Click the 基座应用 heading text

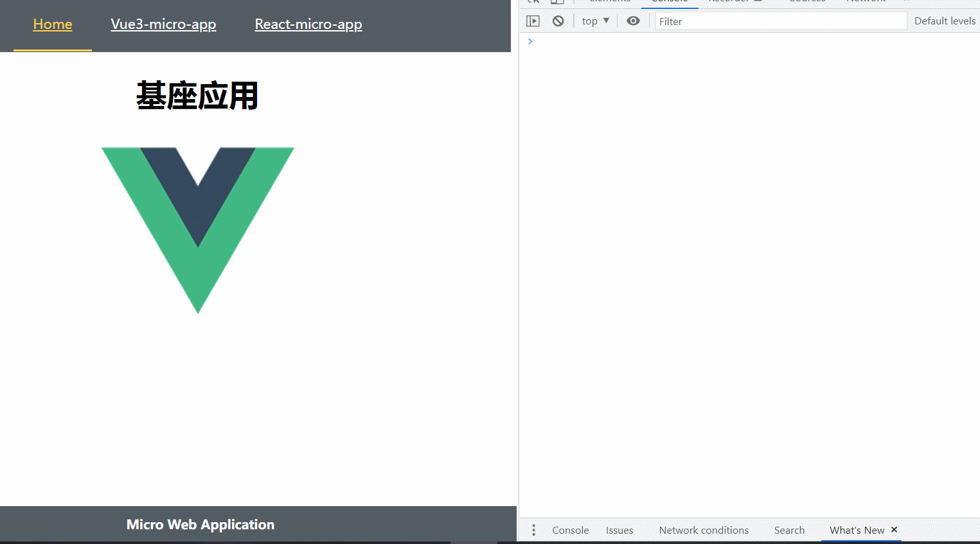pyautogui.click(x=197, y=96)
